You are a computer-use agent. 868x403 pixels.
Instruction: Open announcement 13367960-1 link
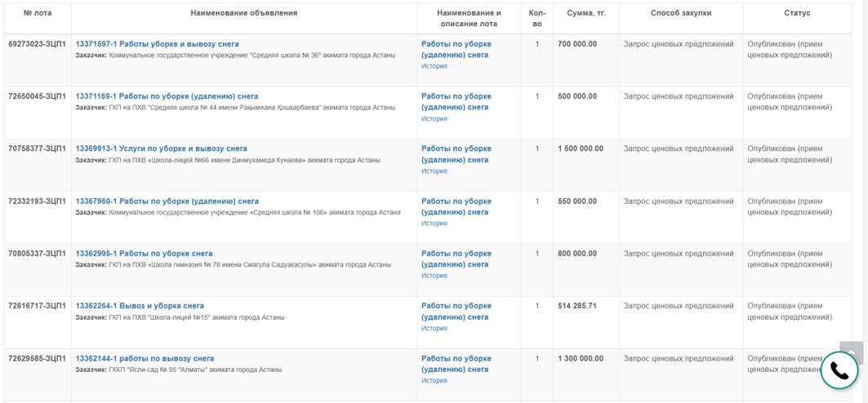[x=167, y=201]
